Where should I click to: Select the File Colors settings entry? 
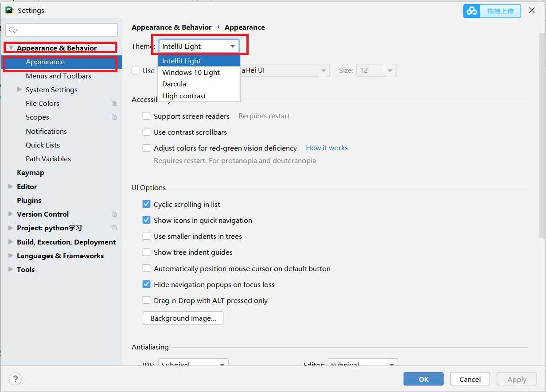tap(43, 103)
